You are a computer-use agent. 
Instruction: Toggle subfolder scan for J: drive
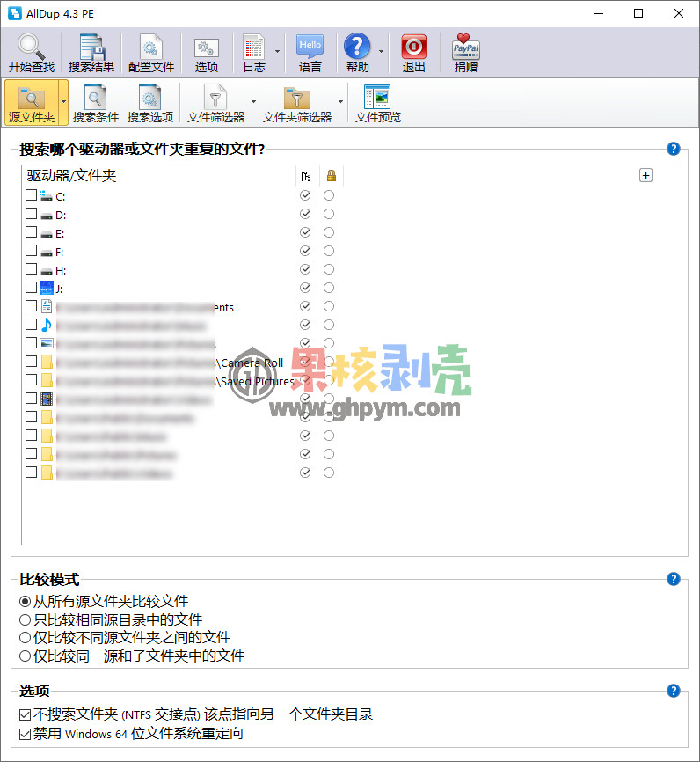(305, 288)
